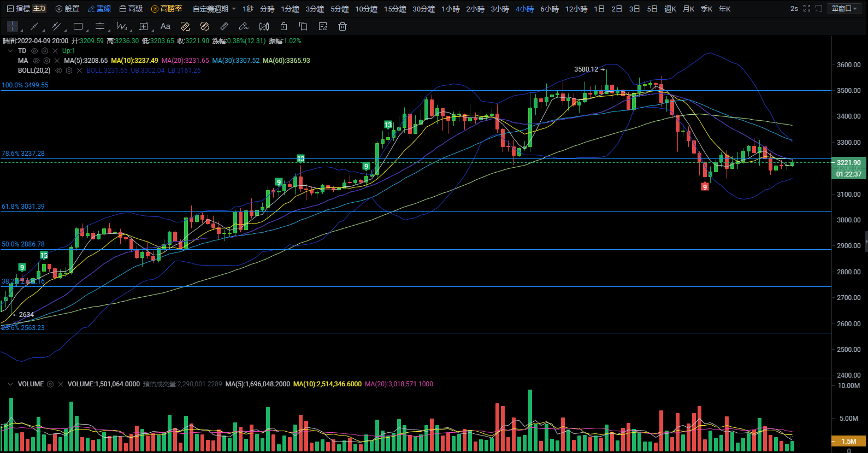The height and width of the screenshot is (453, 868).
Task: Click the dashed-circle eraser tool icon
Action: [205, 26]
